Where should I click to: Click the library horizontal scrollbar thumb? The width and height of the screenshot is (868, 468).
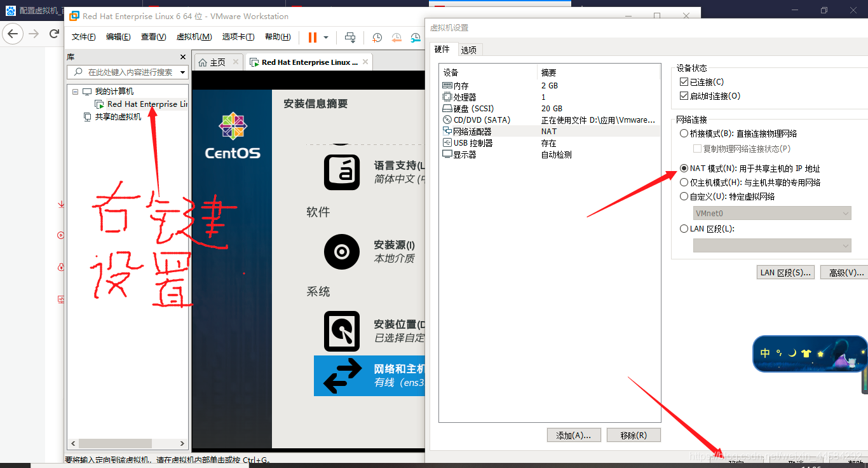click(x=115, y=444)
